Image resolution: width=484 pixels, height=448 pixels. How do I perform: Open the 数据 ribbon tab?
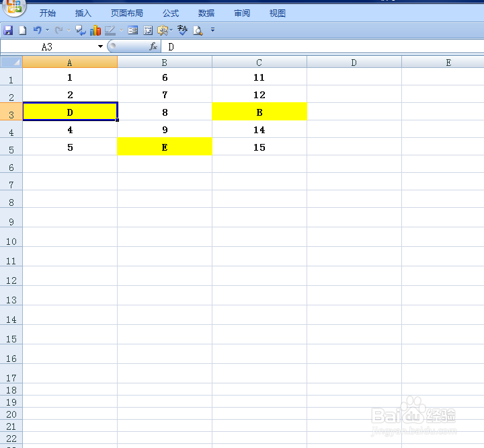[x=206, y=13]
